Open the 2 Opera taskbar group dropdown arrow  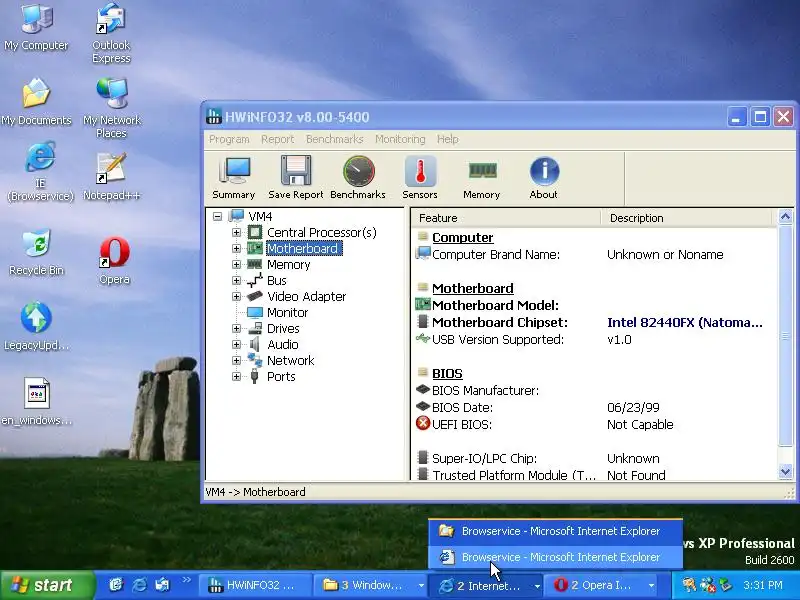click(652, 585)
